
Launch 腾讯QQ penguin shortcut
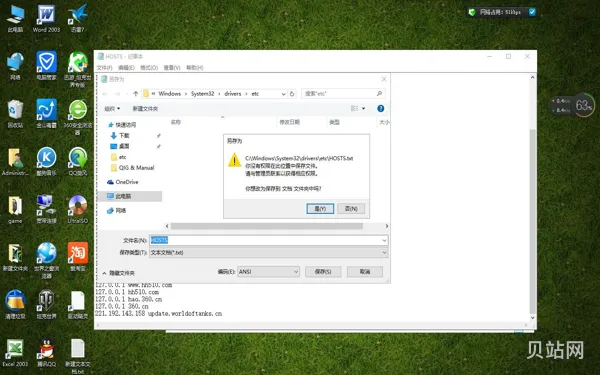(46, 353)
